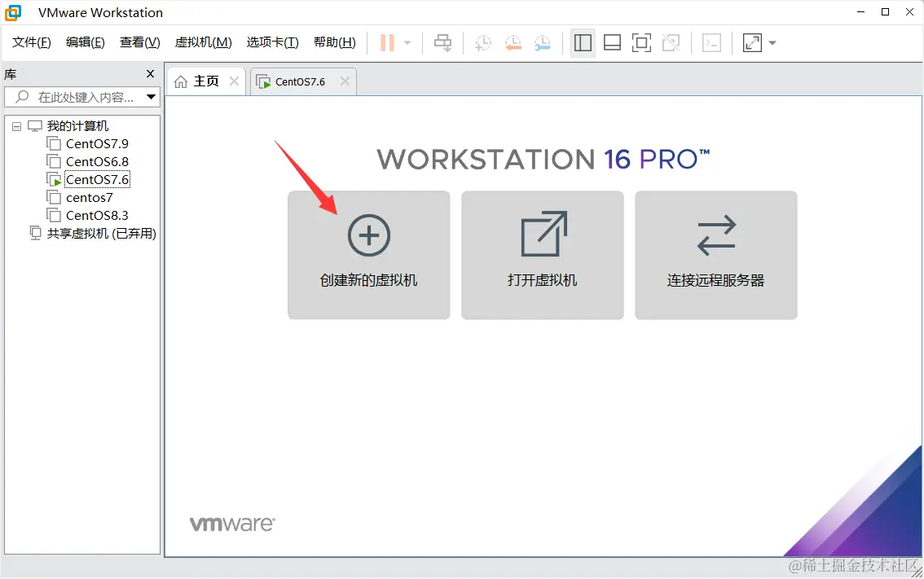Click the VMware Workstation app icon in title bar

(13, 12)
